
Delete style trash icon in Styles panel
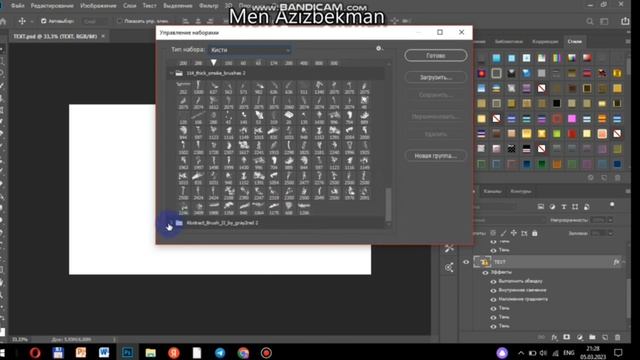coord(618,178)
